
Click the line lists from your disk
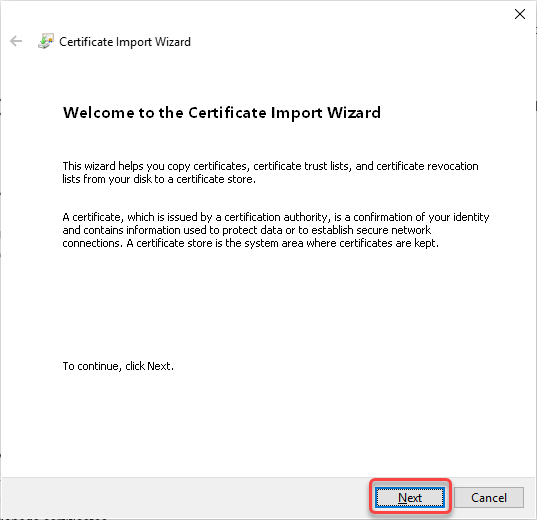[x=159, y=179]
